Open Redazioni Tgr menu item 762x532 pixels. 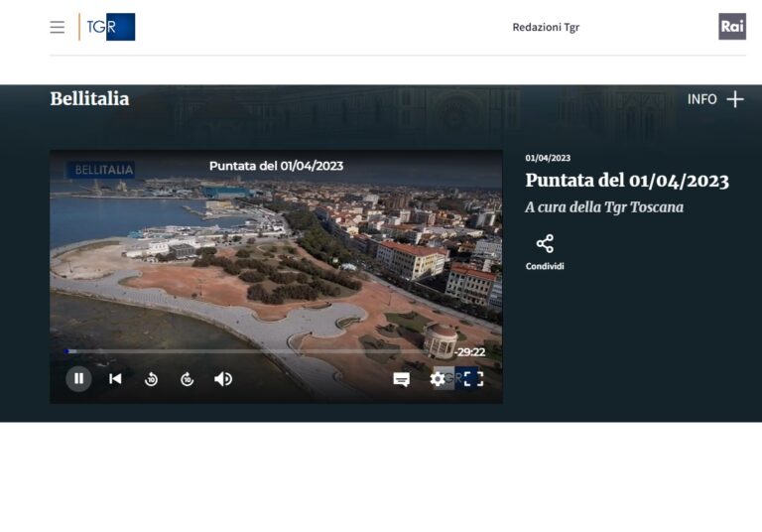545,27
